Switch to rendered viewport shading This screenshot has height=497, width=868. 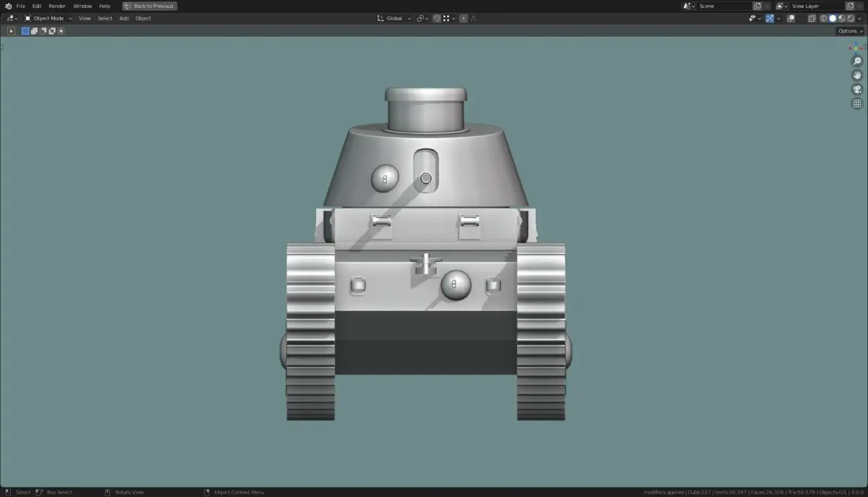[851, 18]
